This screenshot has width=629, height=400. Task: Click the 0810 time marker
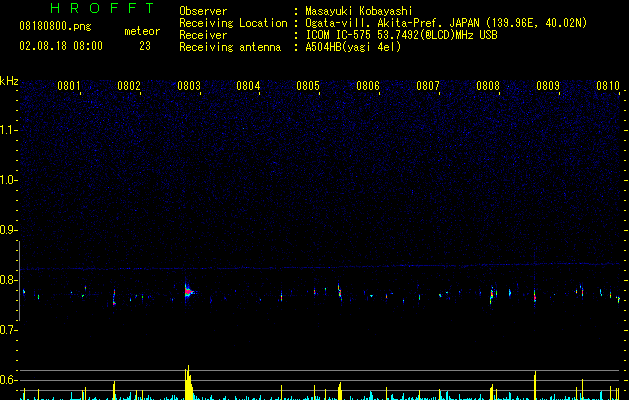pos(608,86)
